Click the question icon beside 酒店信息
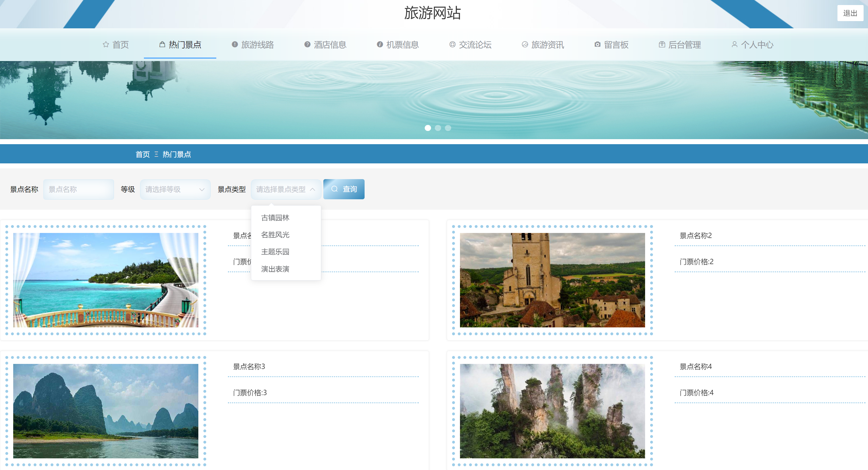 tap(307, 44)
